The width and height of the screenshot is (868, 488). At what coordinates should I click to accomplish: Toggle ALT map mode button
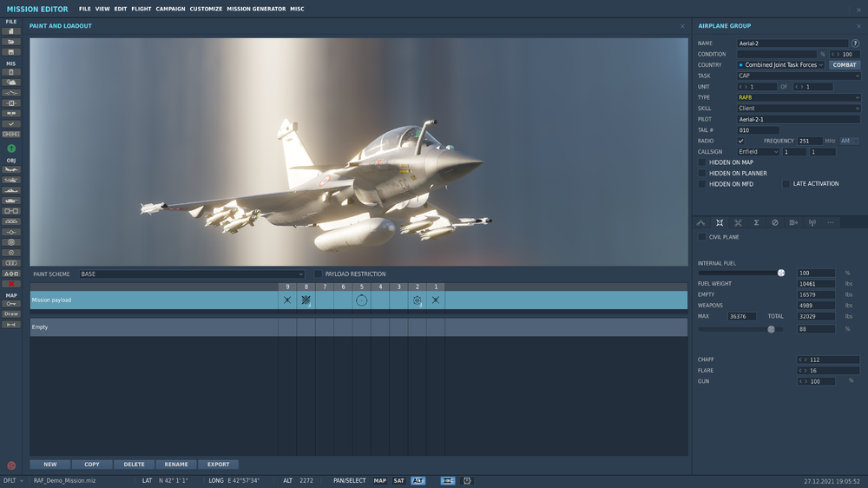(x=418, y=481)
